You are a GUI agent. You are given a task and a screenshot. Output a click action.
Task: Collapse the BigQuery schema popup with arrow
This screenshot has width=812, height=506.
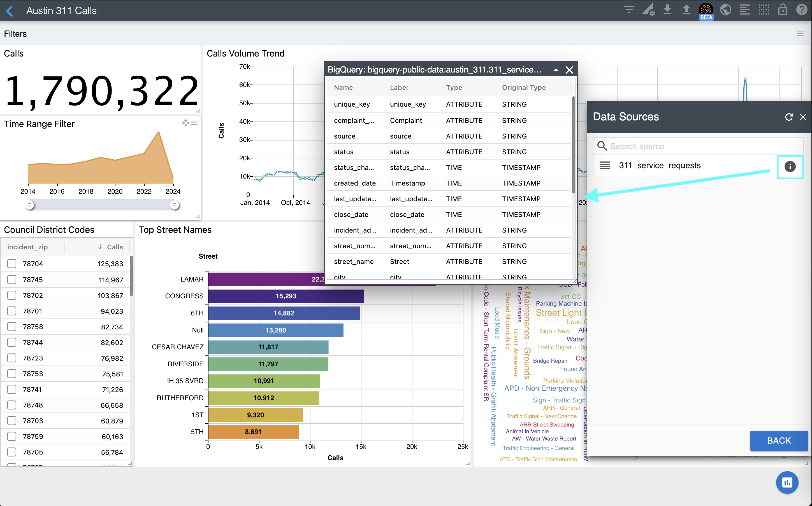click(x=556, y=70)
